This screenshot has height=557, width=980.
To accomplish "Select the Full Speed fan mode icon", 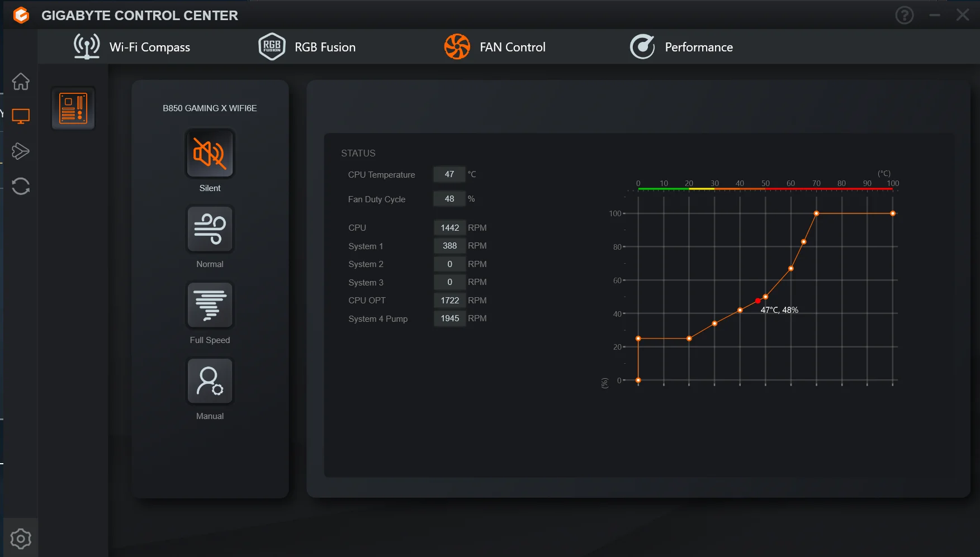I will tap(210, 305).
